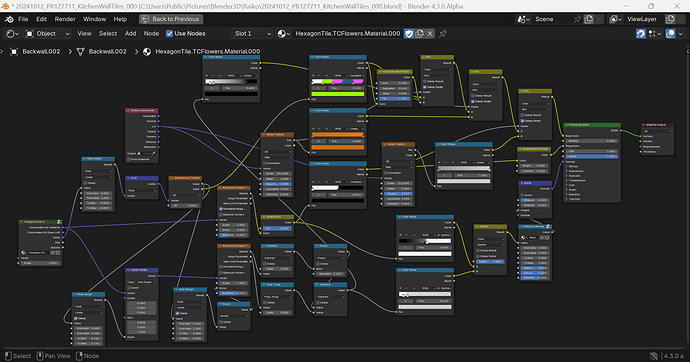
Task: Collapse the Material Output node
Action: pyautogui.click(x=643, y=125)
